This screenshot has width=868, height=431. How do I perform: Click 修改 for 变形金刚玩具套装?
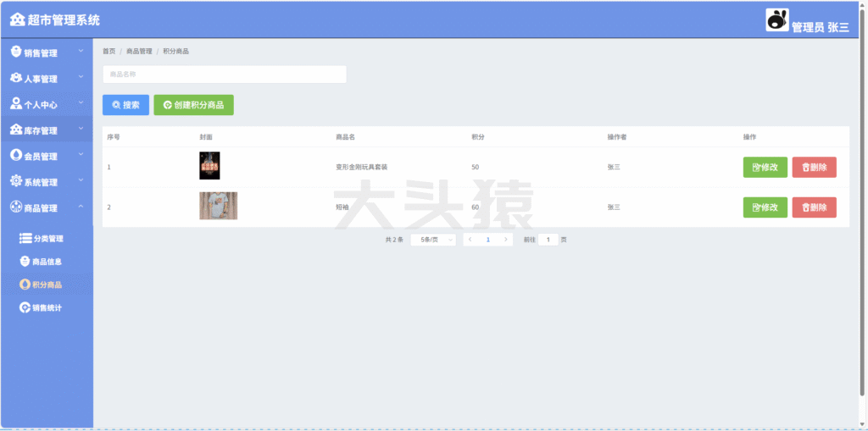click(765, 167)
